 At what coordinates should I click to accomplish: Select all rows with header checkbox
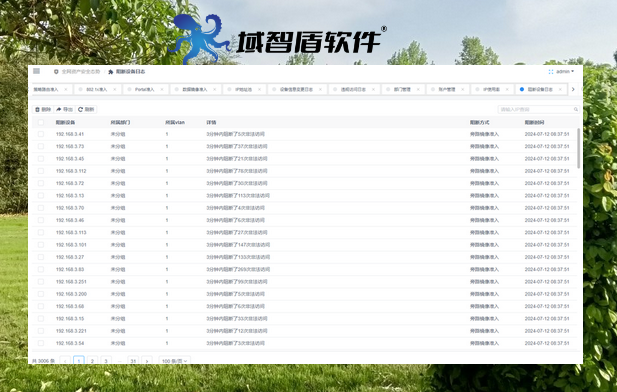coord(41,122)
